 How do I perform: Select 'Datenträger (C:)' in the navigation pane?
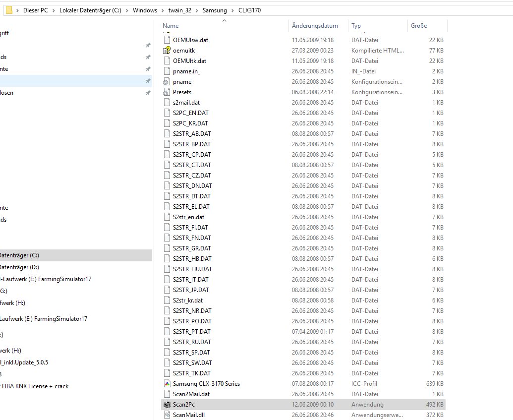[x=76, y=255]
